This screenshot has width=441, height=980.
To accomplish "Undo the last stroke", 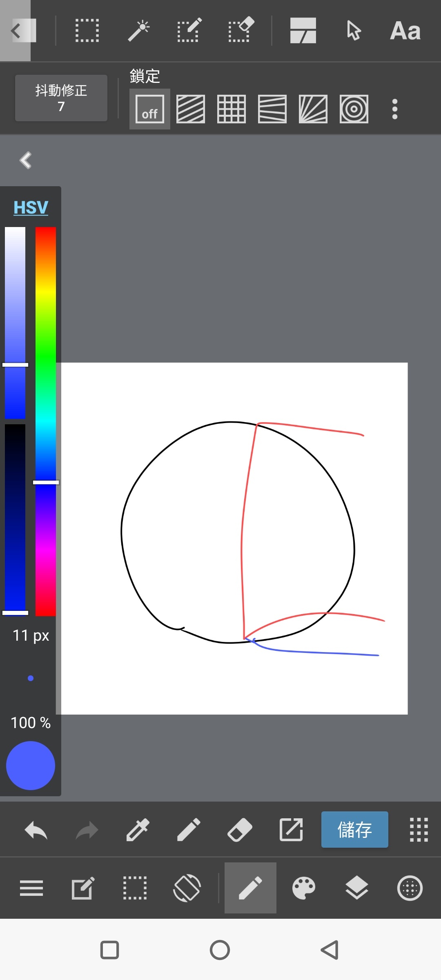I will 36,830.
